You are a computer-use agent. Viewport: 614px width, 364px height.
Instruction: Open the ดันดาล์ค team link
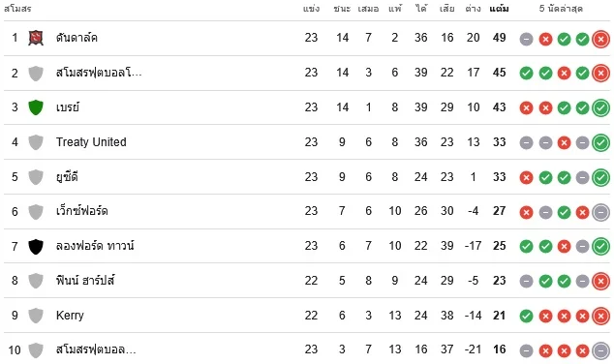(77, 38)
